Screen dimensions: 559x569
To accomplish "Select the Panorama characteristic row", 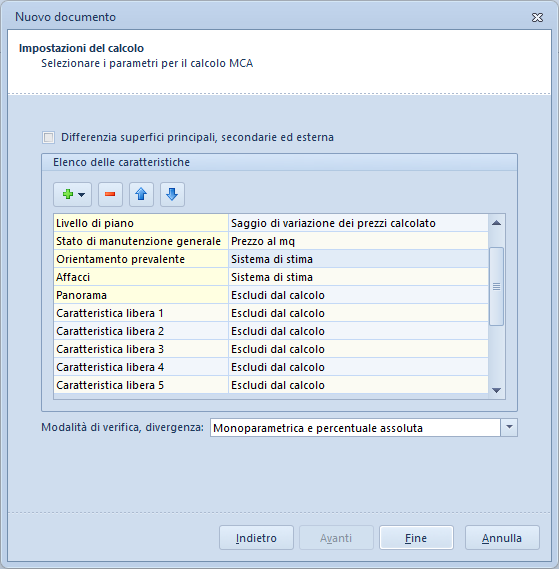I will pyautogui.click(x=271, y=295).
